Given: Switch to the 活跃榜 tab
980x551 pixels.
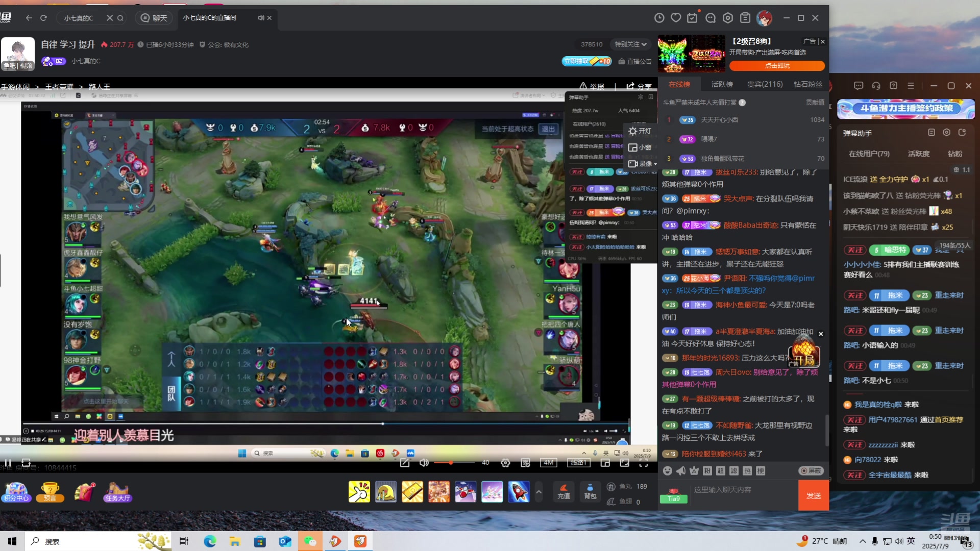Looking at the screenshot, I should pos(722,85).
